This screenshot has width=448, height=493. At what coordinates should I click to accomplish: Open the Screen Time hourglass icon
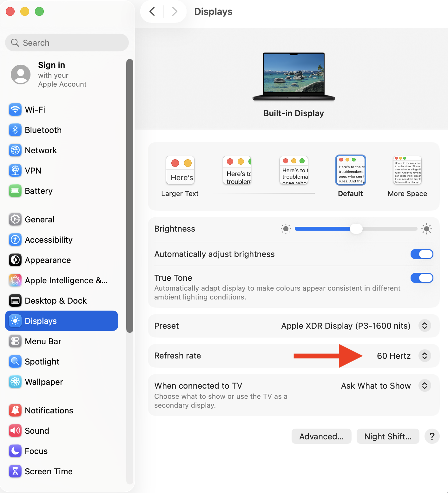point(15,471)
